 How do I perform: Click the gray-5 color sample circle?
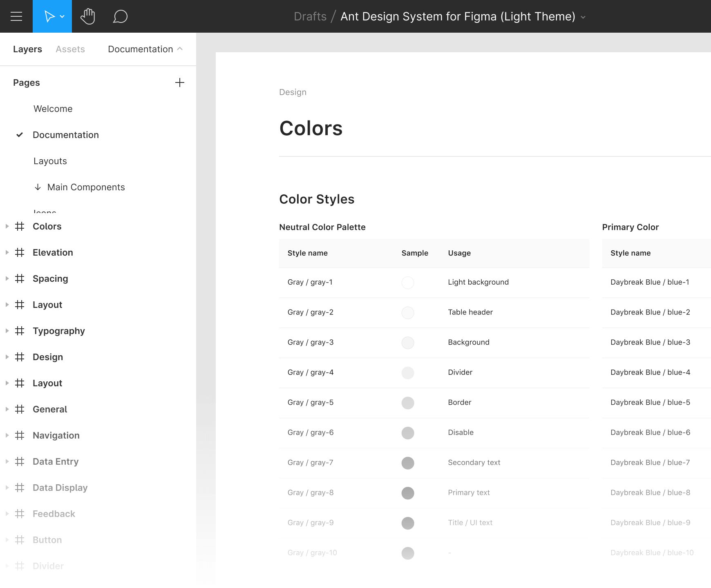(407, 403)
